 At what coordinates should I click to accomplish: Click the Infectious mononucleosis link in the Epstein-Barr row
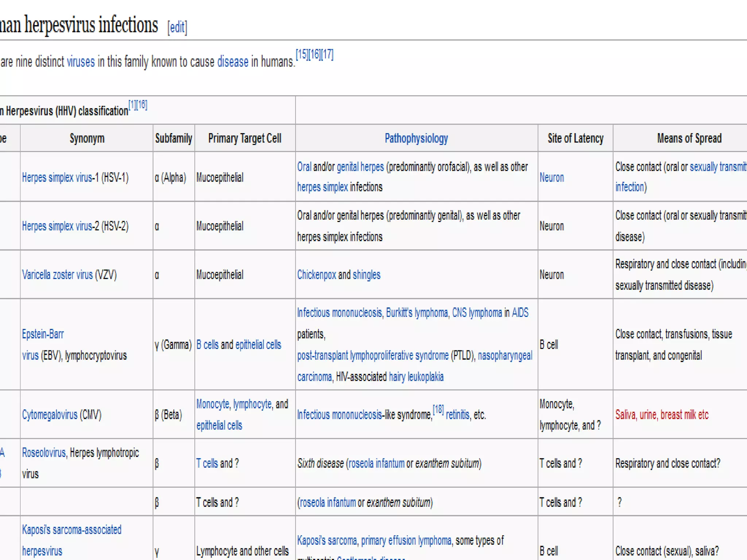[x=339, y=313]
